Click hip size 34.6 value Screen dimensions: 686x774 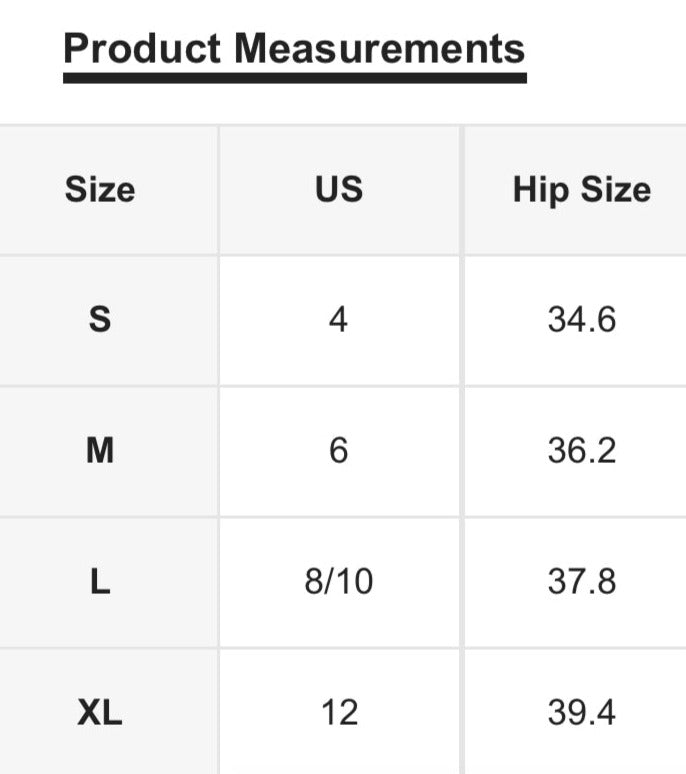point(581,320)
